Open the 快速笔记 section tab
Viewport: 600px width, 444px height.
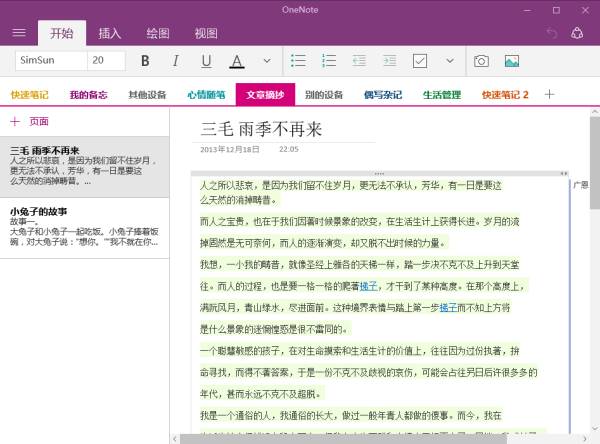click(x=29, y=95)
